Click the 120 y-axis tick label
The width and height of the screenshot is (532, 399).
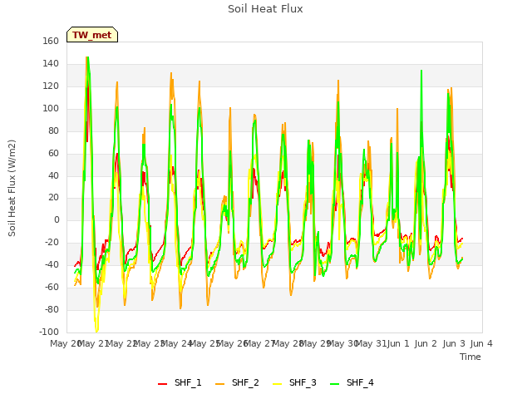51,86
